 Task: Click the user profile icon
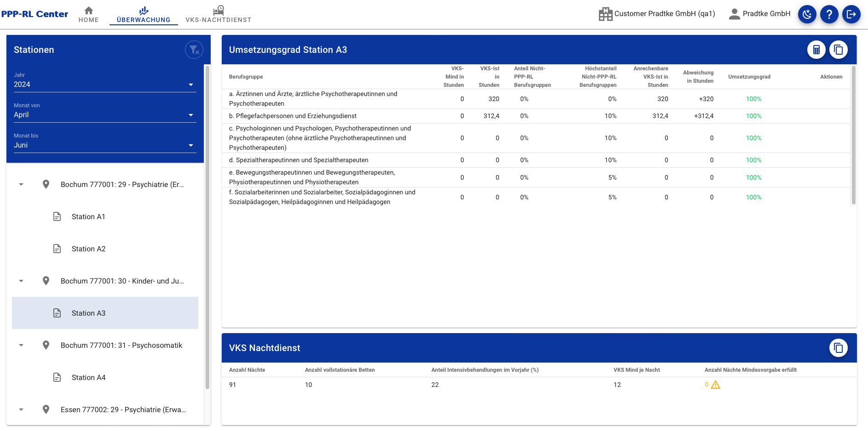[735, 14]
